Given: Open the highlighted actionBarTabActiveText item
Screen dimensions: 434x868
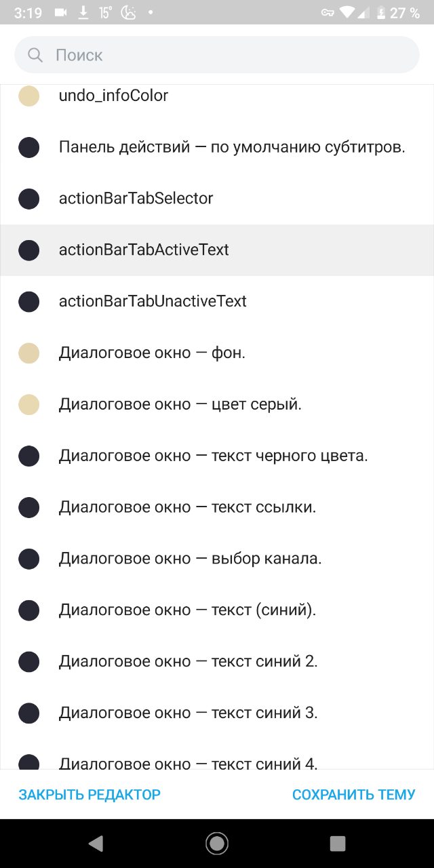Looking at the screenshot, I should pyautogui.click(x=217, y=250).
